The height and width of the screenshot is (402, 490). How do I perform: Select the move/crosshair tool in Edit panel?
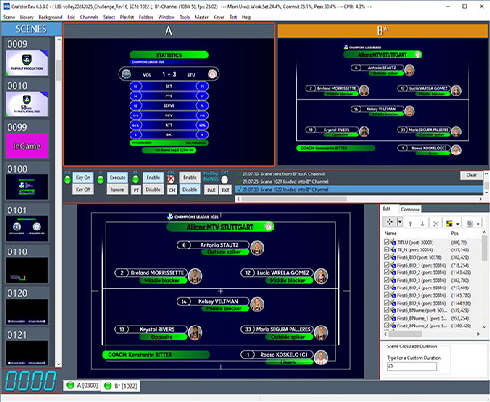(389, 222)
